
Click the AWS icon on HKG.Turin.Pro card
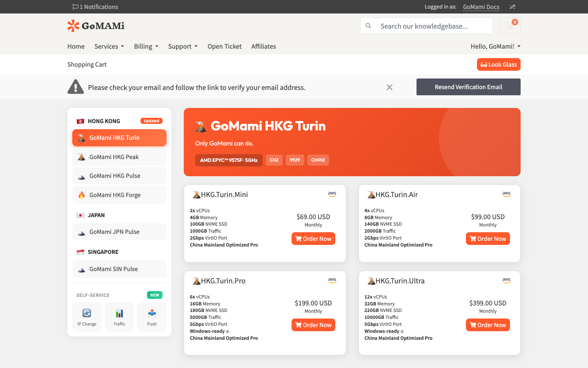point(332,280)
